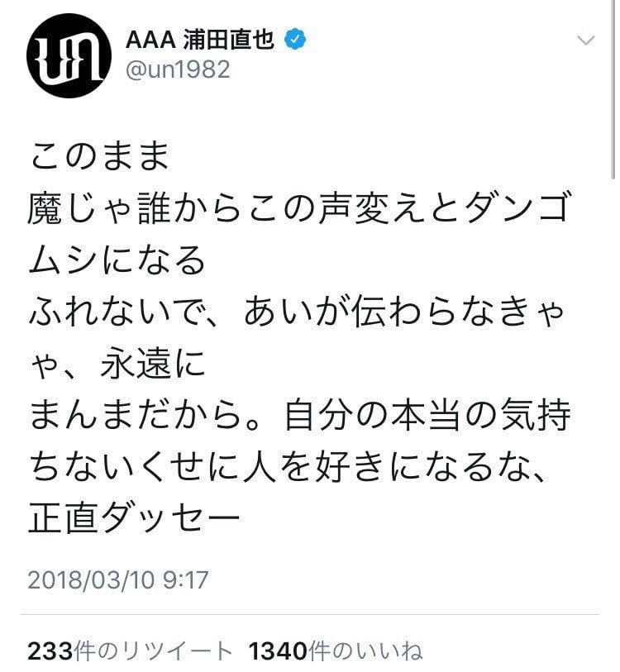Image resolution: width=620 pixels, height=672 pixels.
Task: Click the divider line above retweet counts
Action: 312,614
